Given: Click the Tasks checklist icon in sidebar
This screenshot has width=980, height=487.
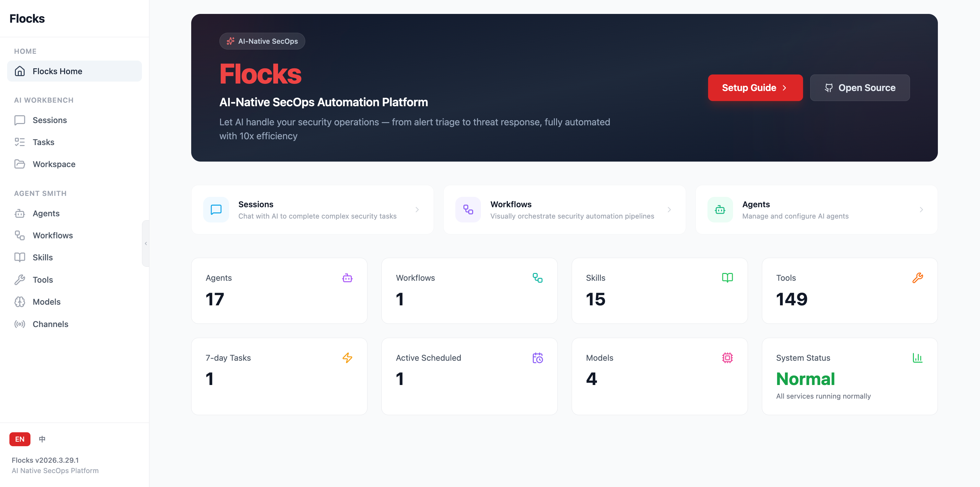Looking at the screenshot, I should click(19, 142).
